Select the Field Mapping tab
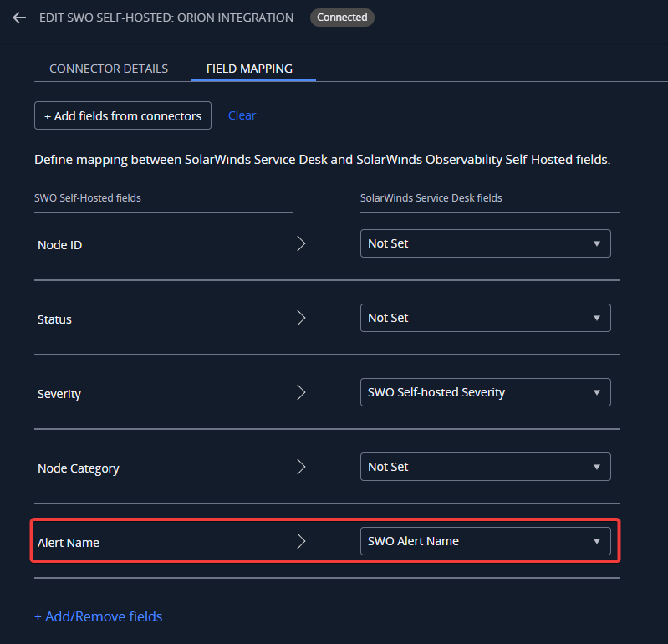The image size is (668, 644). click(x=249, y=69)
